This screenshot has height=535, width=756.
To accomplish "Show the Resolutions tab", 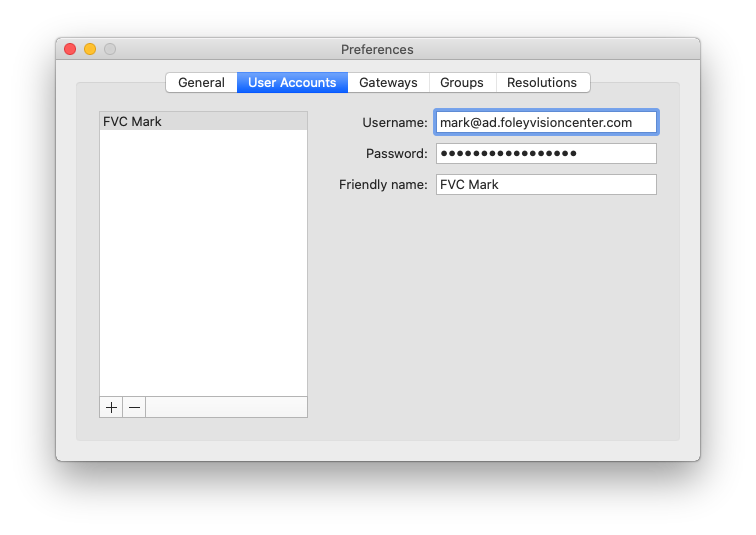I will coord(542,83).
